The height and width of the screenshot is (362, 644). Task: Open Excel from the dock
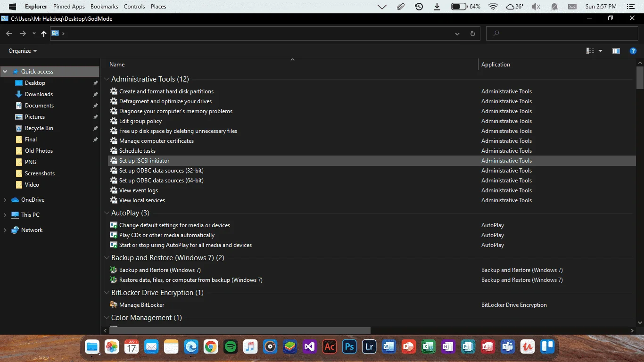coord(429,347)
